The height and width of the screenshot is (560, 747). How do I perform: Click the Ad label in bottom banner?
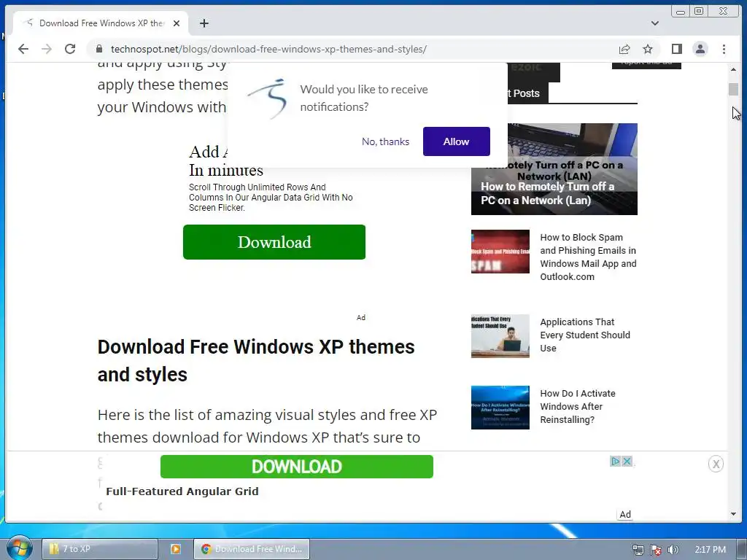[x=625, y=514]
